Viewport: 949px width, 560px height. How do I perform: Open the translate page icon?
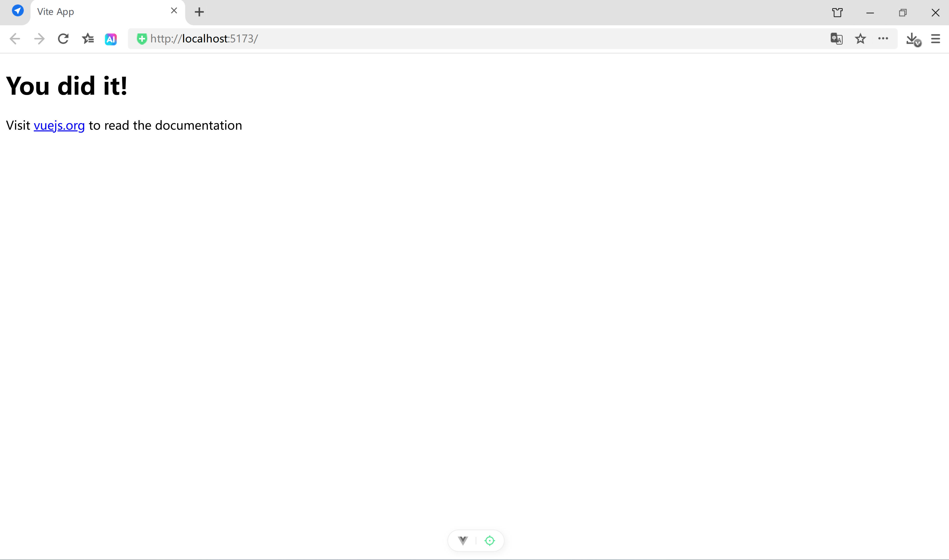(x=836, y=38)
